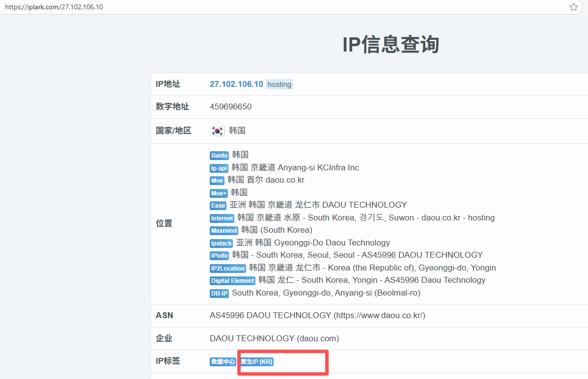Select the Maxmind source badge
This screenshot has width=588, height=379.
[224, 230]
